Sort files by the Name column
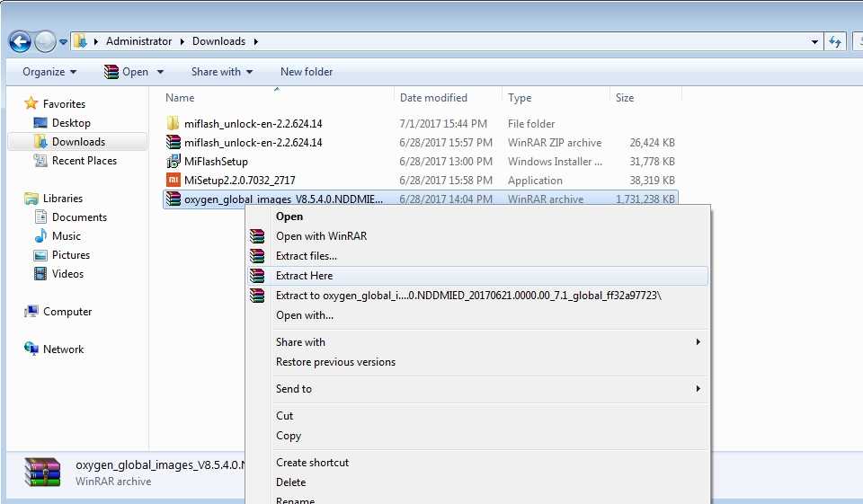This screenshot has height=504, width=863. (180, 98)
